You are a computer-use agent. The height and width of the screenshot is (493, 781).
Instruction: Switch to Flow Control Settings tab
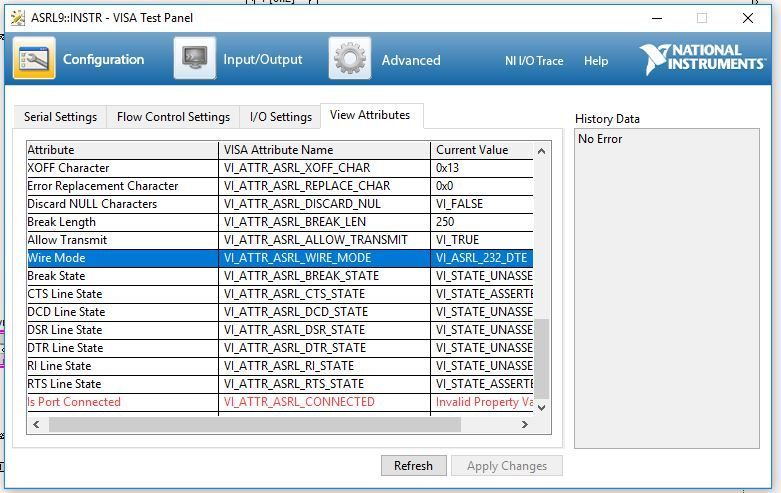tap(173, 117)
